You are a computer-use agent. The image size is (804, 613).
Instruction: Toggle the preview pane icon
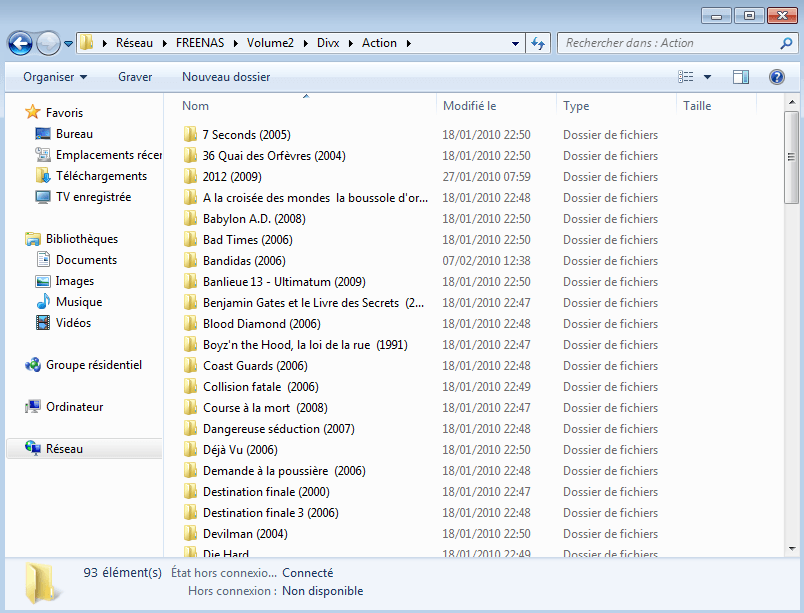coord(740,77)
